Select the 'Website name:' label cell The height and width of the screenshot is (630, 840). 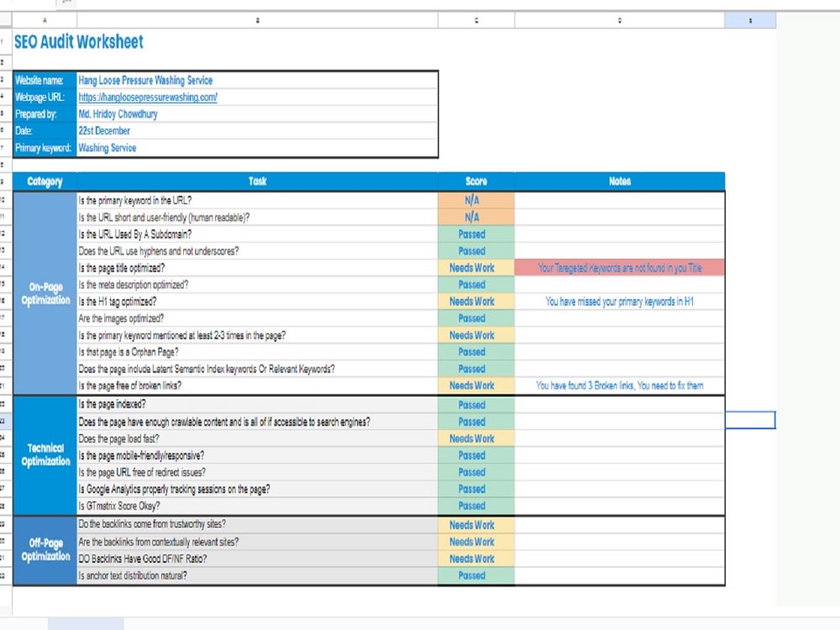click(x=45, y=81)
